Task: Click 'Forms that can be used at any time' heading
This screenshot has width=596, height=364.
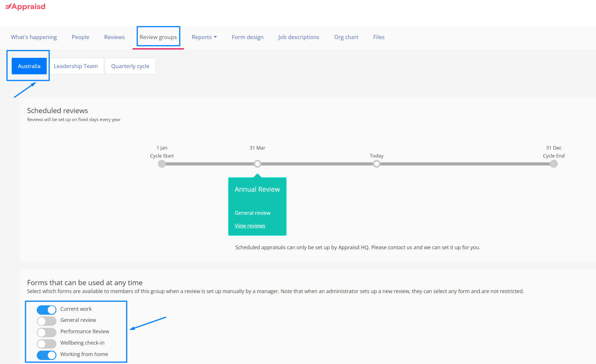Action: click(x=85, y=283)
